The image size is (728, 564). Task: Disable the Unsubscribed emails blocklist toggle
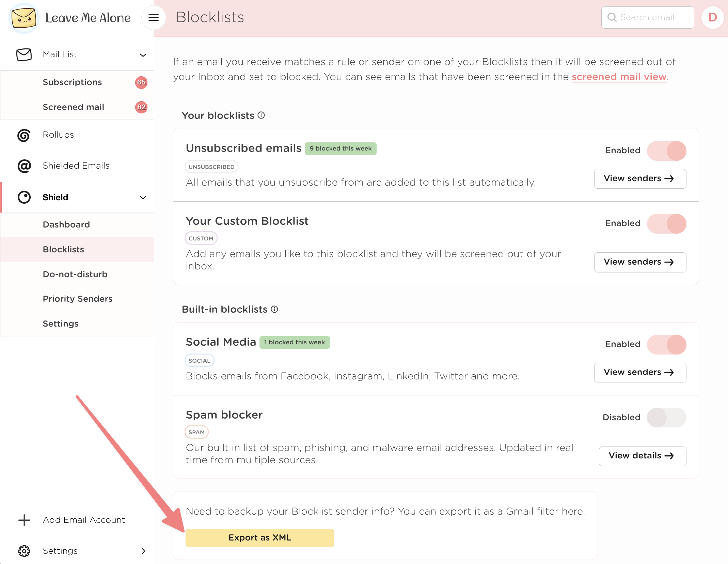[x=666, y=151]
